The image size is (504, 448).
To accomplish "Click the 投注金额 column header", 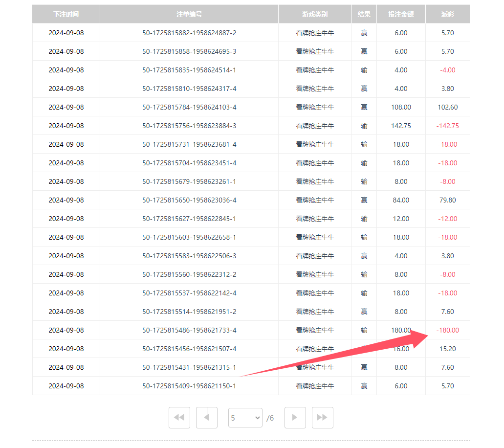I will pos(401,14).
